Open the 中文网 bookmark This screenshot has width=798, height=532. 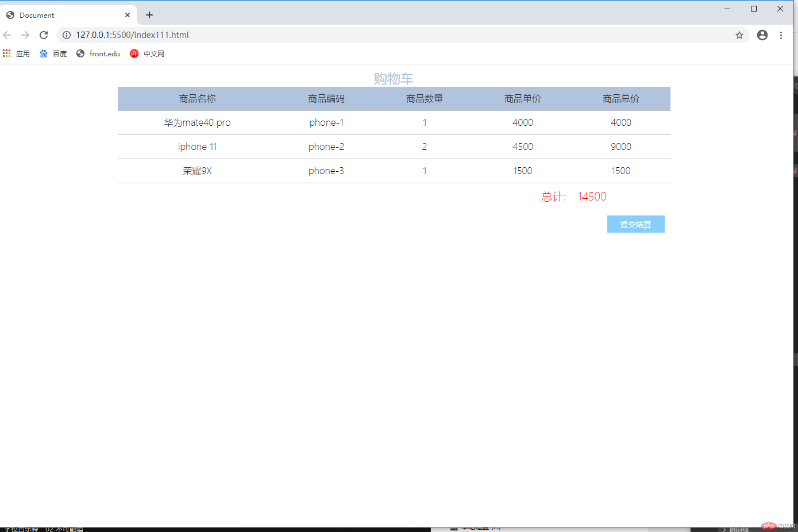tap(147, 53)
